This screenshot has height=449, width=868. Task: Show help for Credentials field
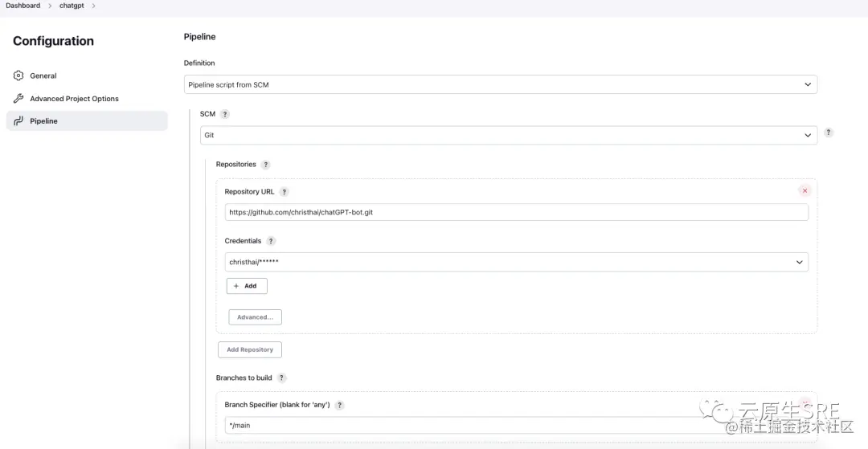(x=271, y=241)
